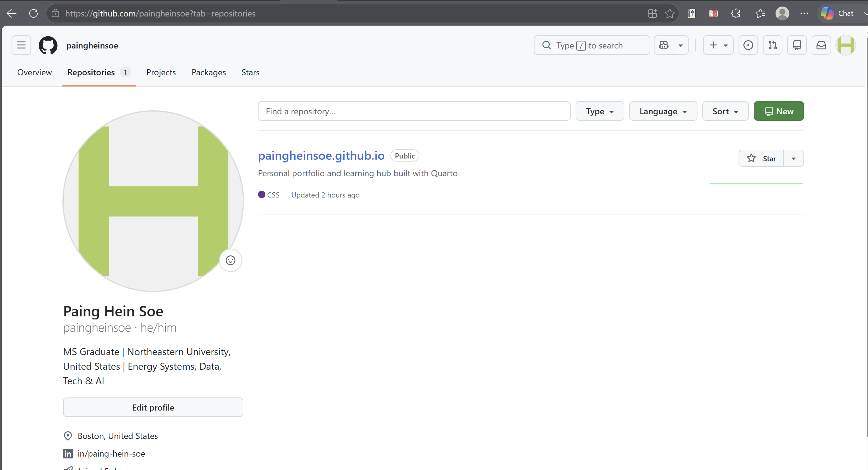Open your repositories icon in header
This screenshot has height=470, width=868.
tap(797, 45)
